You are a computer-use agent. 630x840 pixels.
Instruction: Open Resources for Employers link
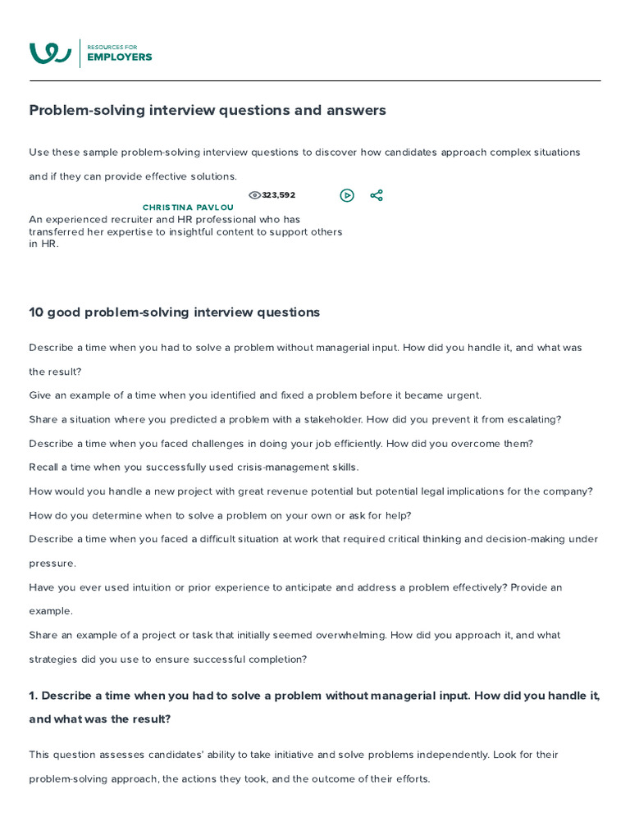[119, 53]
